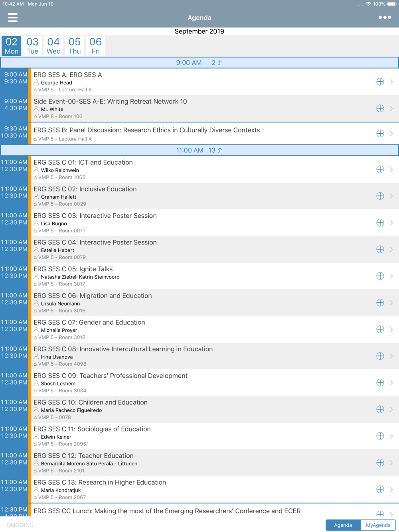399x532 pixels.
Task: Open ERG SES C 06 Migration and Education
Action: [x=199, y=303]
